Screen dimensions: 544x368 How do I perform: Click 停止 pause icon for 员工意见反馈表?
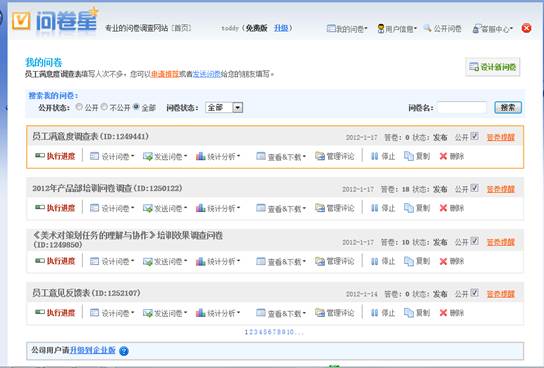click(x=374, y=313)
